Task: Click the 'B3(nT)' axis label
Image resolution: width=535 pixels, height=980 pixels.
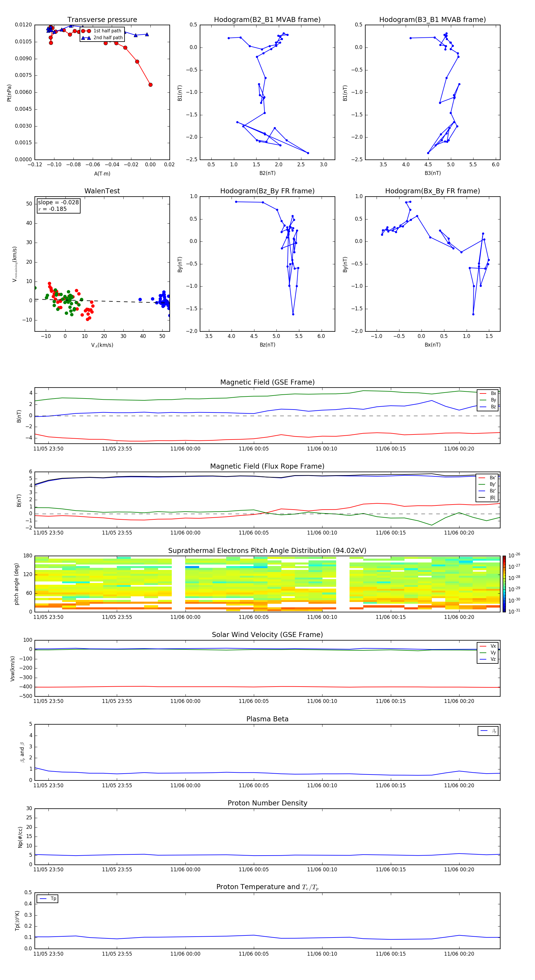Action: [x=432, y=173]
